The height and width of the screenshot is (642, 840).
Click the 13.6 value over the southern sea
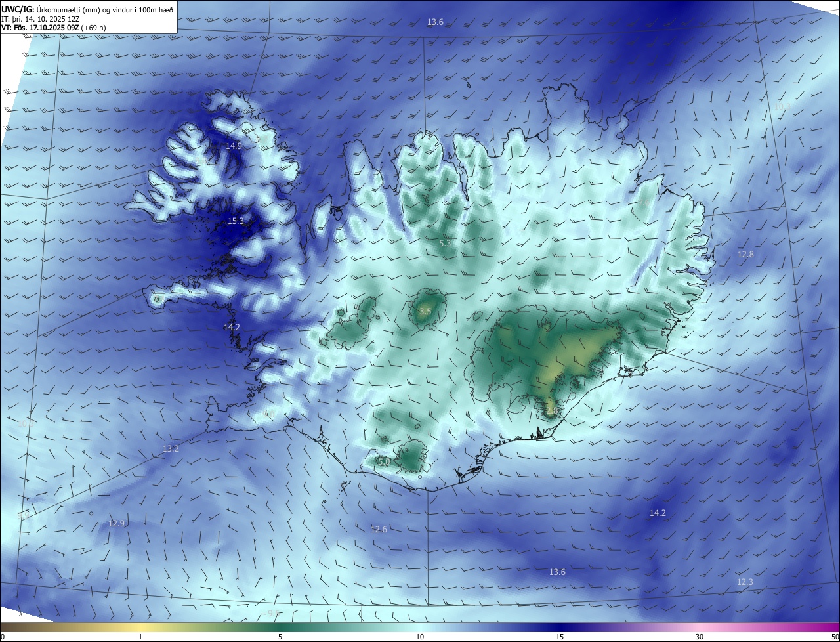557,572
